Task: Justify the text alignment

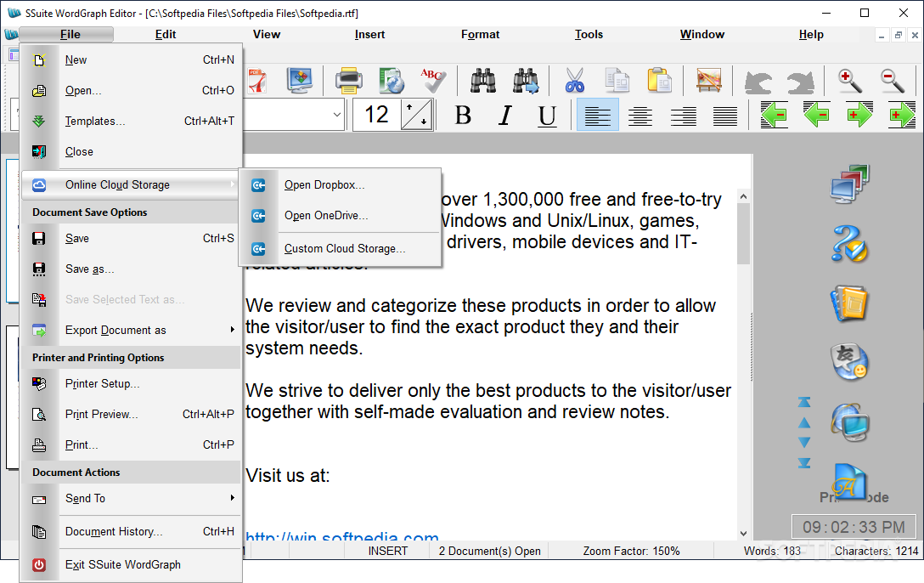Action: click(724, 115)
